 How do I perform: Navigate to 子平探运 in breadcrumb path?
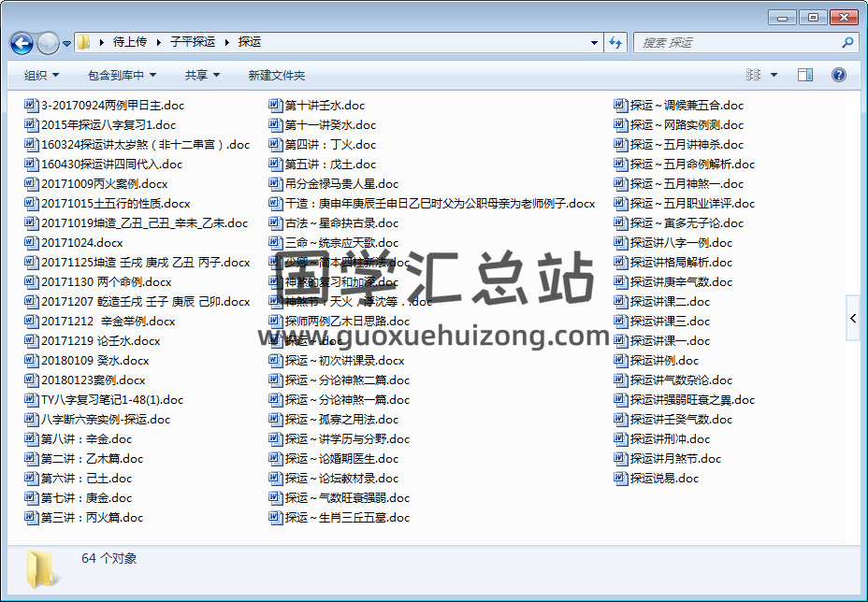click(192, 43)
